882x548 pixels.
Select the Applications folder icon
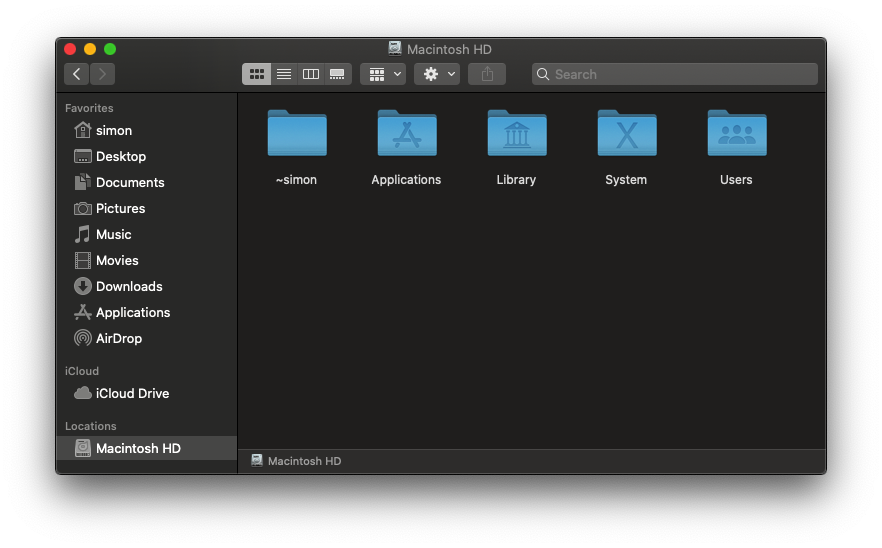[407, 133]
